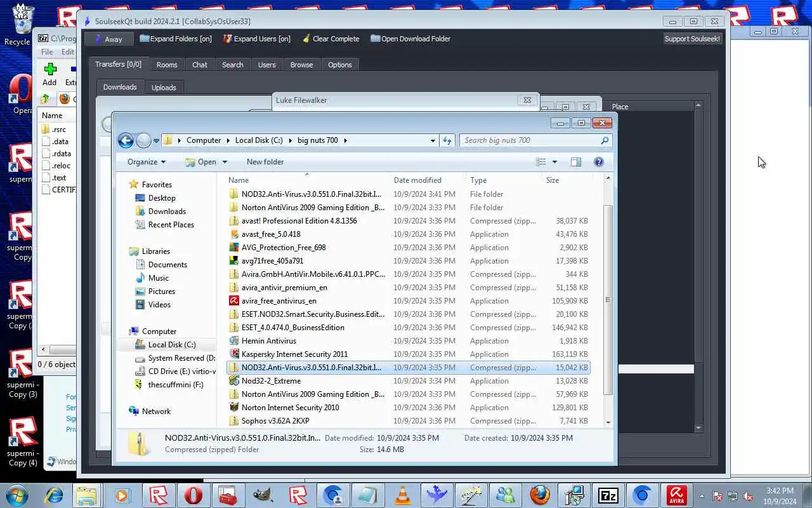
Task: Toggle Expand Users [on] in Soulseek
Action: coord(257,39)
